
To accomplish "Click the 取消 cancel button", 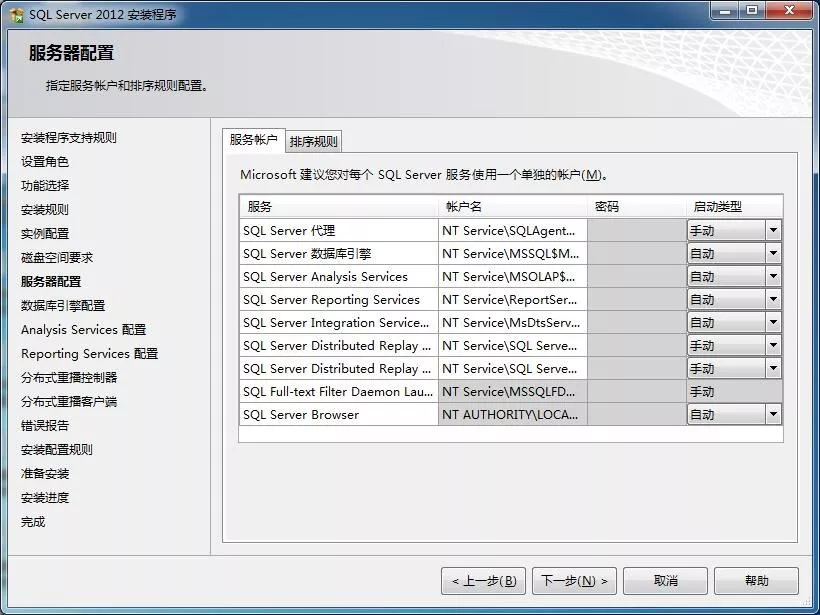I will pyautogui.click(x=665, y=581).
